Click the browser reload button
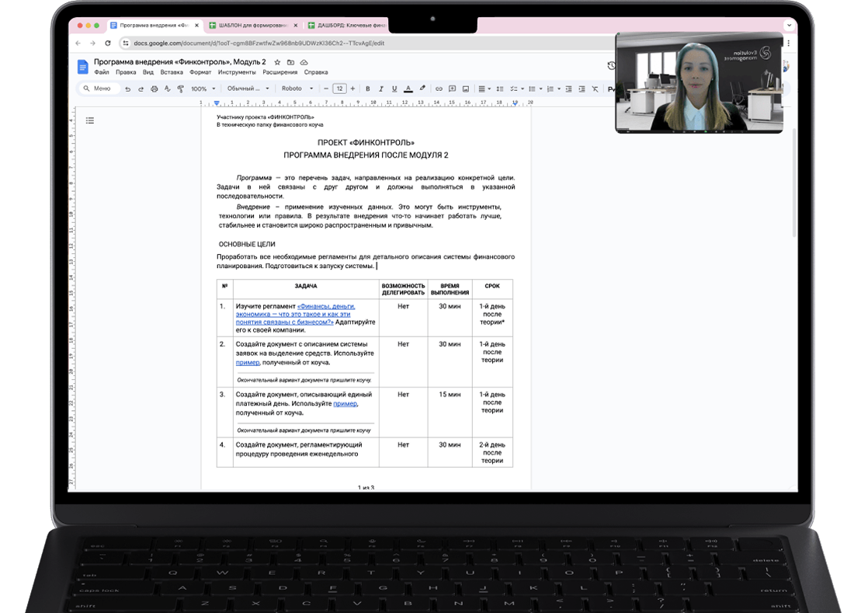The height and width of the screenshot is (613, 868). (108, 44)
